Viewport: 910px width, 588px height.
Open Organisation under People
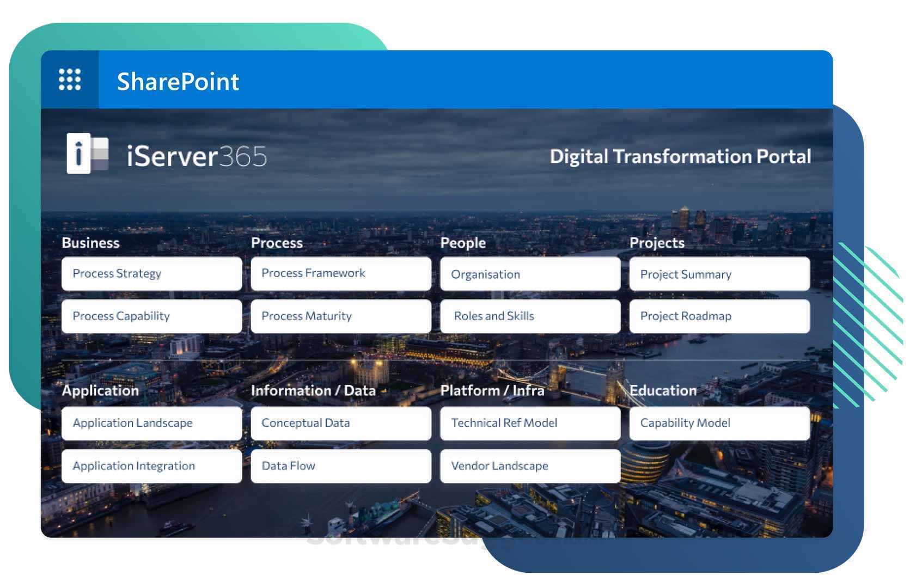coord(529,274)
